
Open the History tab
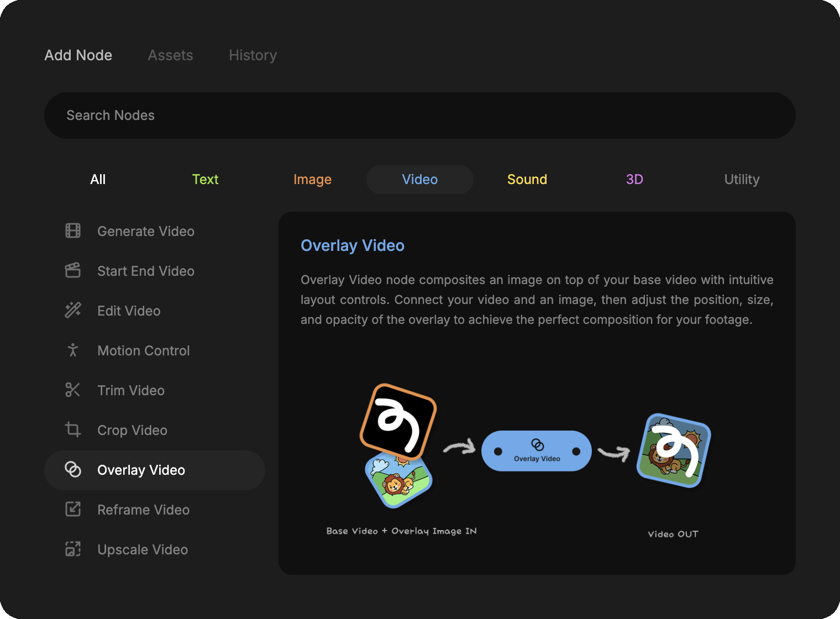point(253,55)
